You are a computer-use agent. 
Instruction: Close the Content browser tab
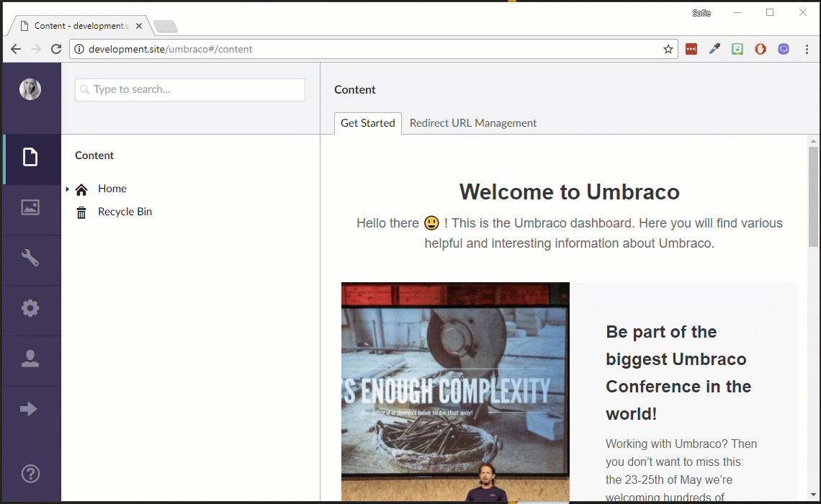pos(139,26)
